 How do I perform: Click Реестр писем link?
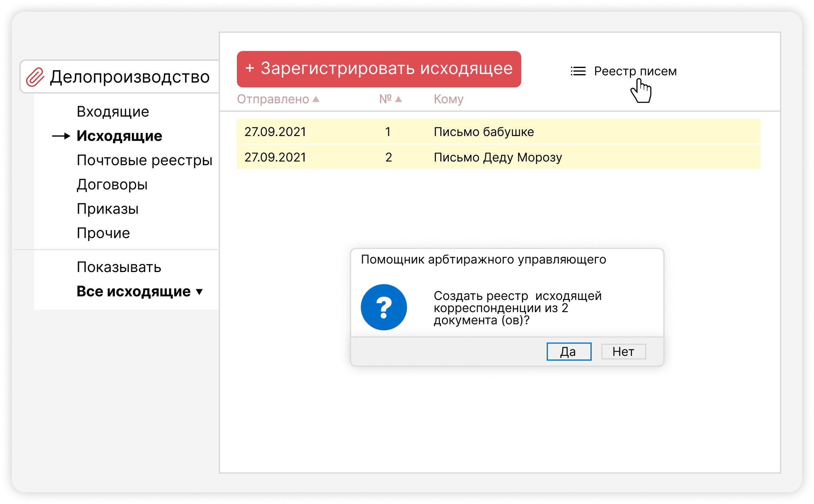(635, 71)
